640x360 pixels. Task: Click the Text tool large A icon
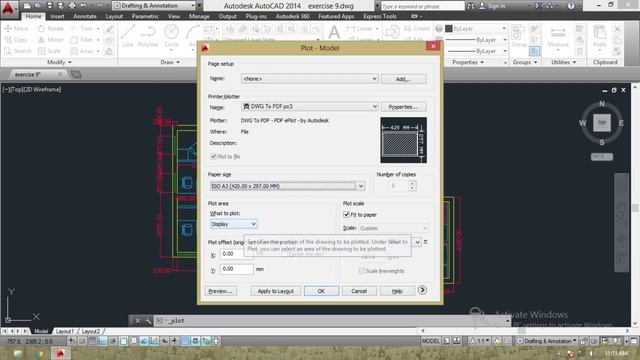point(334,32)
